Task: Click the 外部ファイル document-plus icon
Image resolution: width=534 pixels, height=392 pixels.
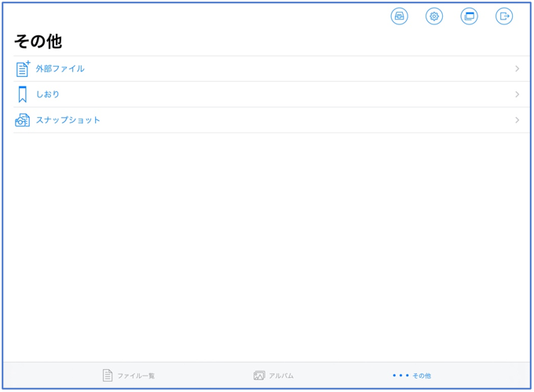Action: click(23, 69)
